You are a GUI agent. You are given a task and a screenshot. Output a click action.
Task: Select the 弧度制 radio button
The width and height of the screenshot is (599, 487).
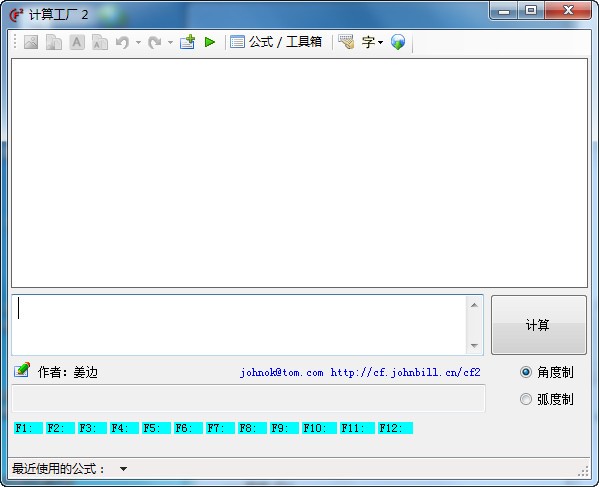(526, 399)
